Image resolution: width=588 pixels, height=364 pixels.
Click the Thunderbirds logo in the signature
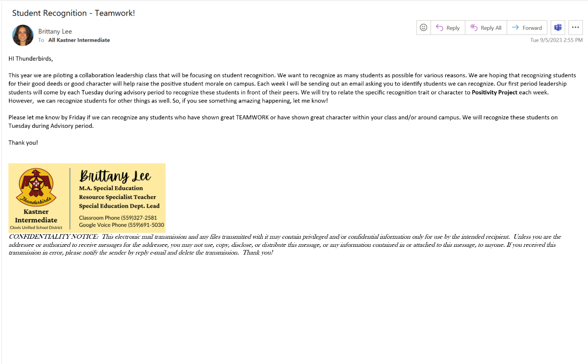point(36,187)
